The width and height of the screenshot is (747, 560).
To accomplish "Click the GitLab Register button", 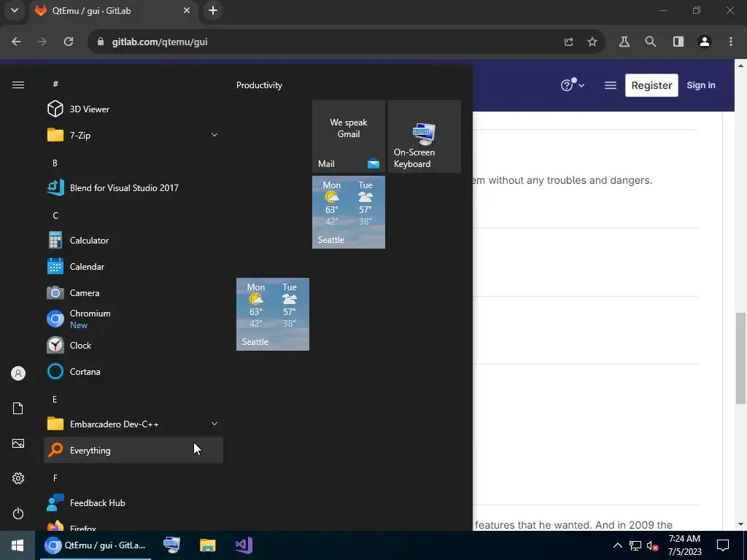I will tap(651, 85).
